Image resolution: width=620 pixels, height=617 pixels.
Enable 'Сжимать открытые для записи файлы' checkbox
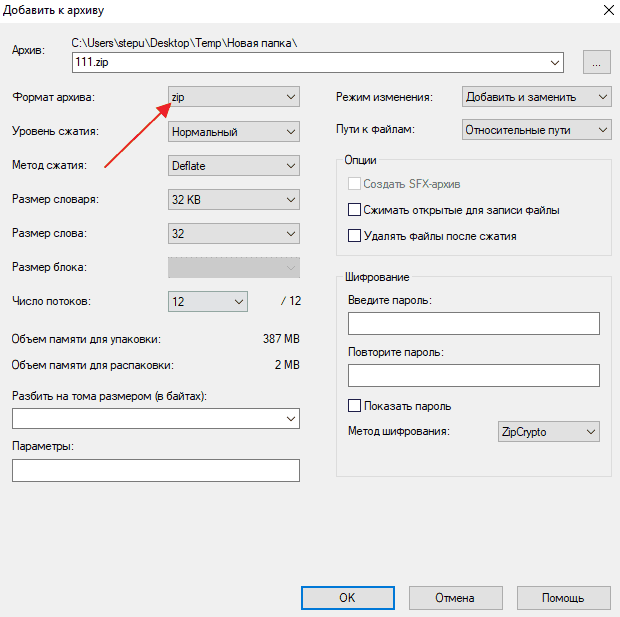coord(353,210)
